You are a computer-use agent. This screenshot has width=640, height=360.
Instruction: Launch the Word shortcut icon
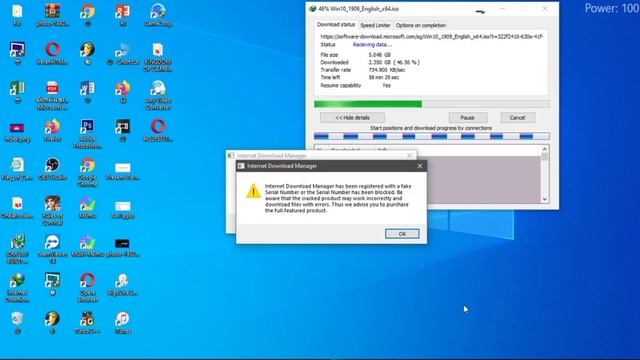[x=87, y=89]
